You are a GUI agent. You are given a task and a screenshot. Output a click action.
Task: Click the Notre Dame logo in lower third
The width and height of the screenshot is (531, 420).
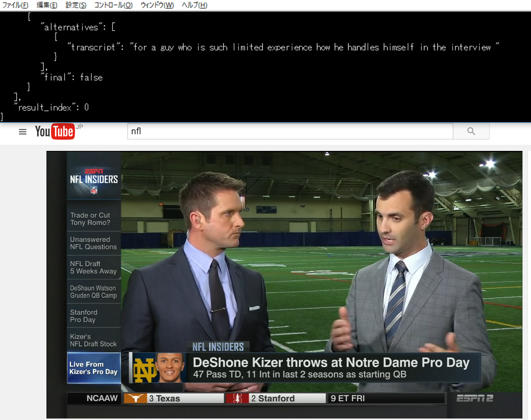click(145, 370)
